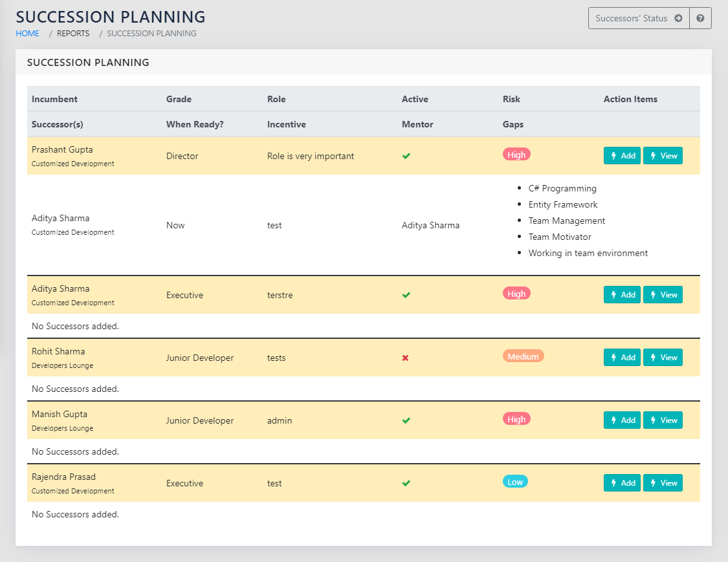Add action item for Prashant Gupta
728x562 pixels.
[622, 156]
